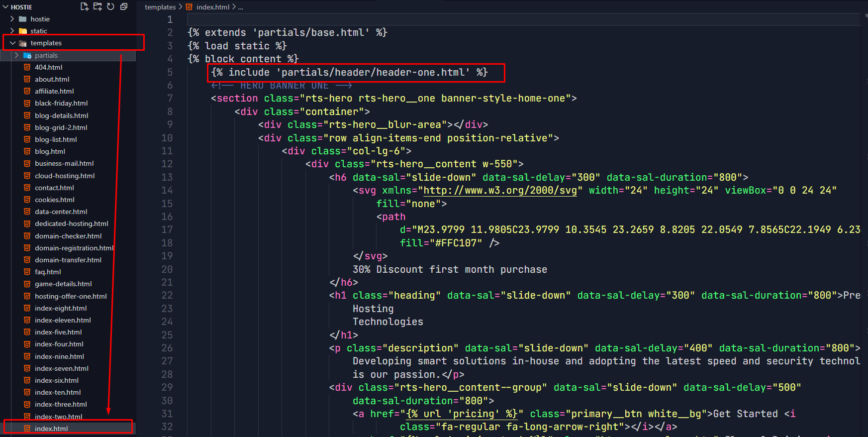Screen dimensions: 868x437
Task: Open contact.html from the file tree
Action: pos(54,188)
